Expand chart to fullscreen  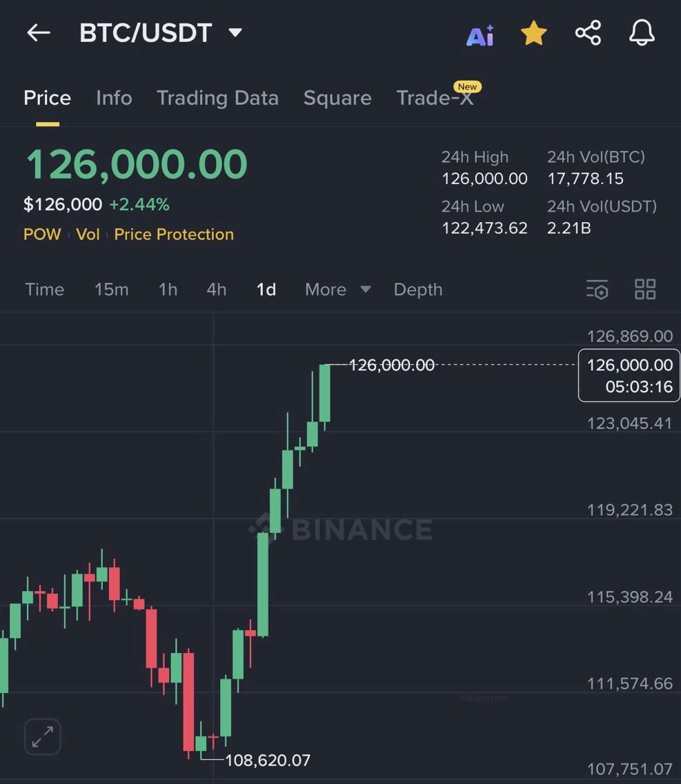tap(43, 736)
